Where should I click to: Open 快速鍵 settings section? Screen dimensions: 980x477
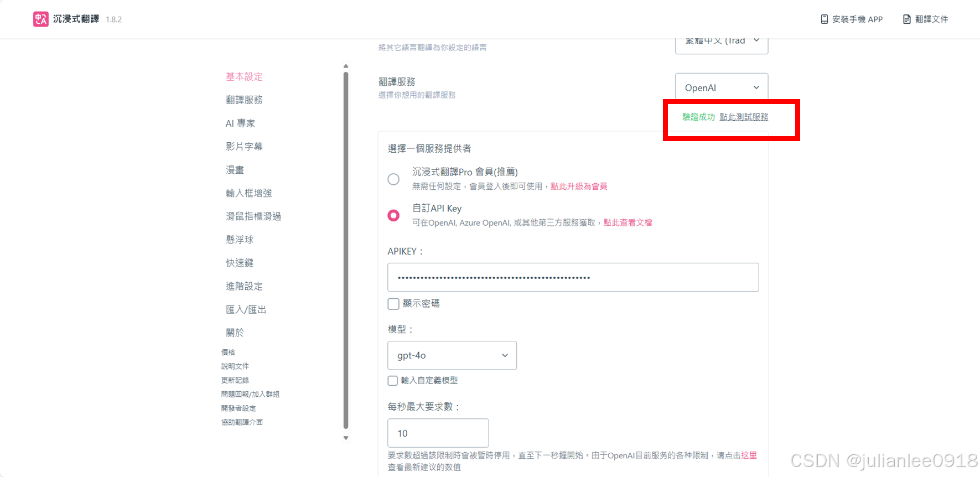click(240, 262)
